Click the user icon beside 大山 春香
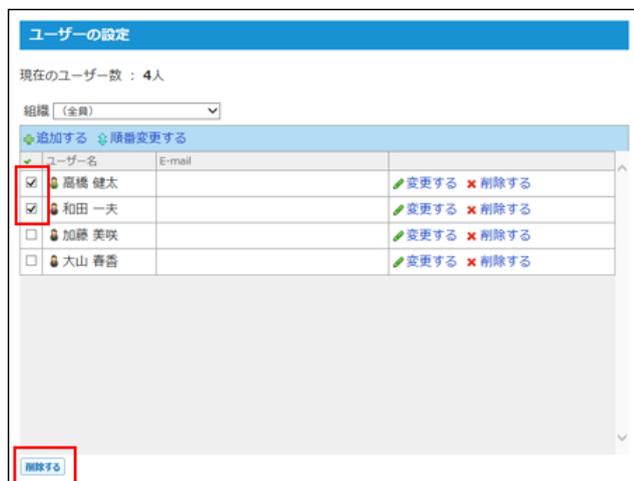The width and height of the screenshot is (634, 481). [x=54, y=262]
